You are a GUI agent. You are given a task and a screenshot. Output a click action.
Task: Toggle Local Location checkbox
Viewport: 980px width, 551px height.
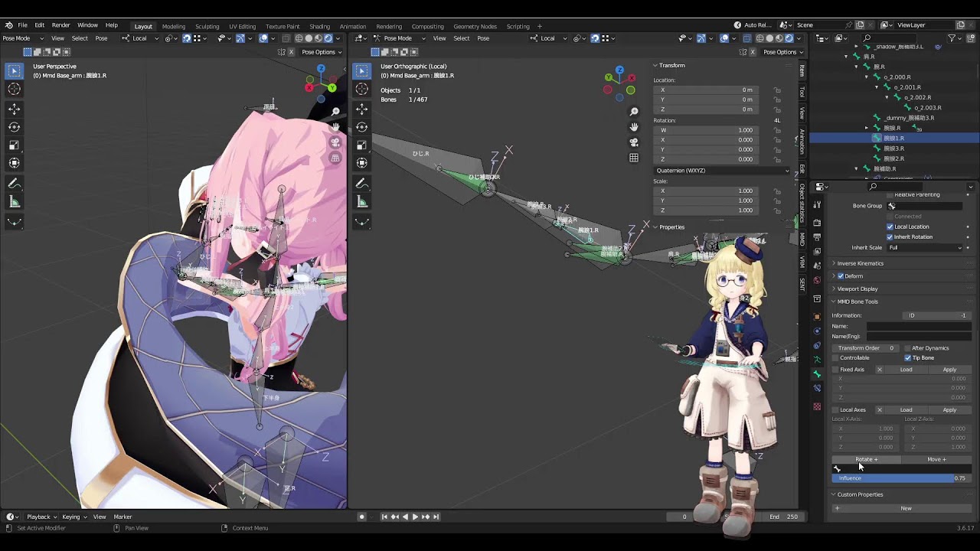(x=890, y=227)
